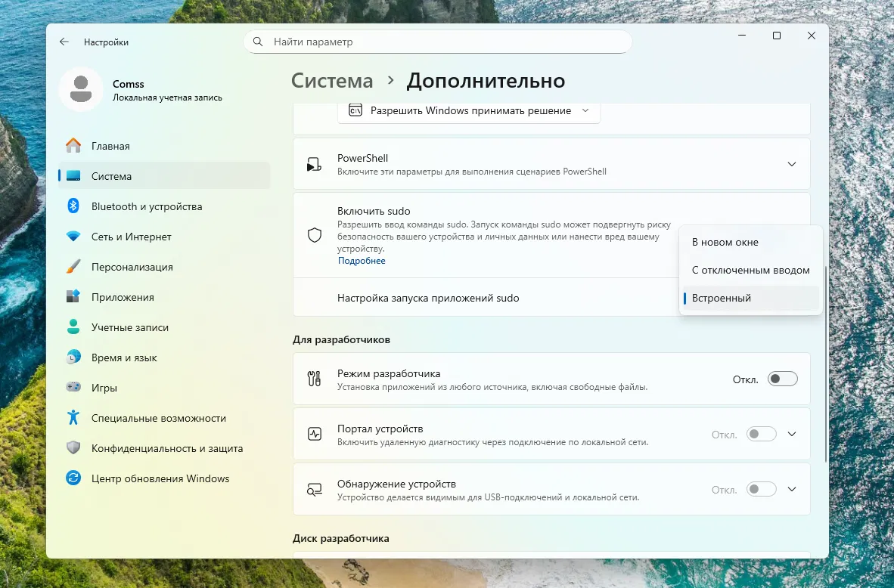Click the Игры gamepad icon

pos(73,388)
